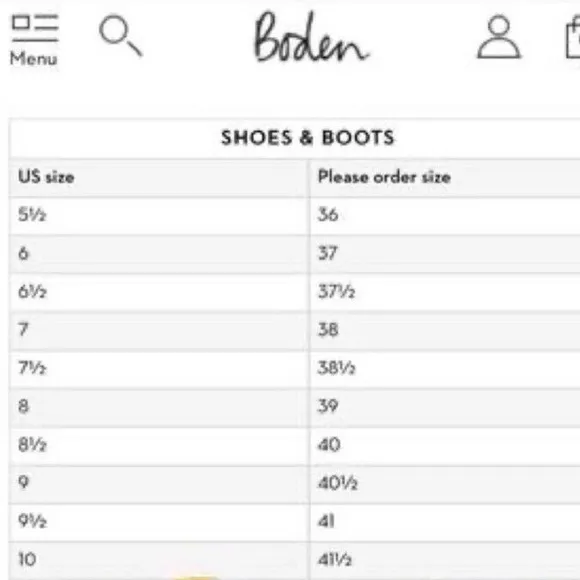Click the Menu text label
Screen dimensions: 580x580
click(34, 59)
